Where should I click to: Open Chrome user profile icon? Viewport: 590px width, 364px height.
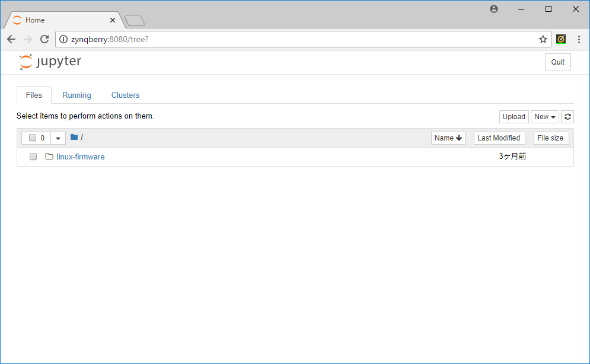[494, 9]
